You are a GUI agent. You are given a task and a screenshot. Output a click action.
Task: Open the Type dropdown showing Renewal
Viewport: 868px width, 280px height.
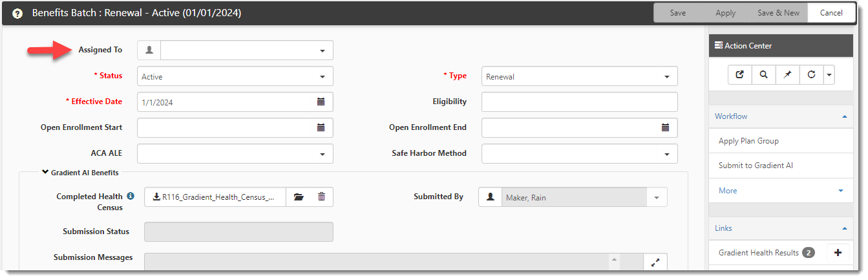[x=580, y=76]
